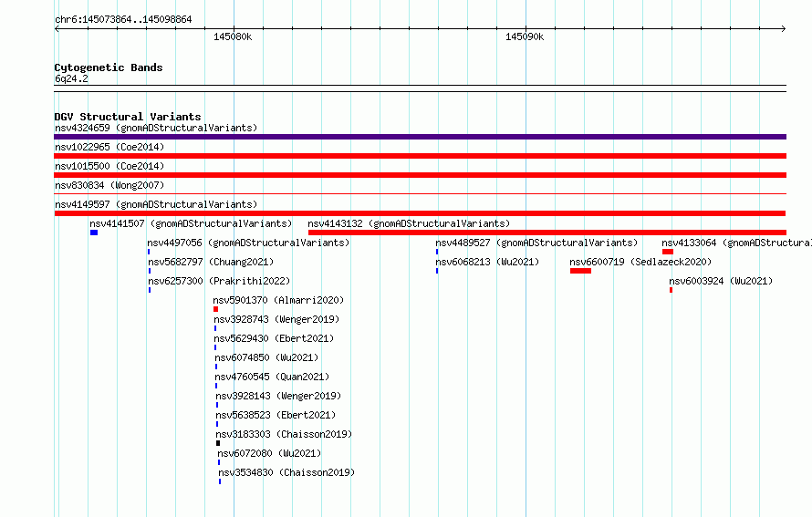Click the Cytogenetic Bands track title
Screen dimensions: 812x517
(x=109, y=67)
